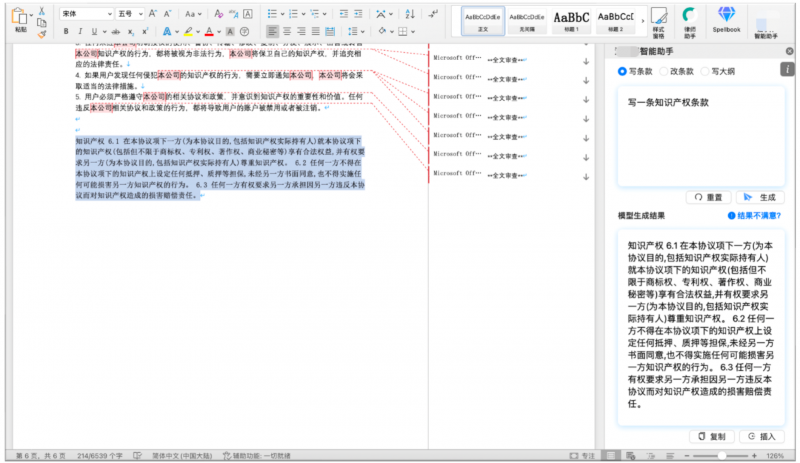Click Focus mode (专注) in status bar
This screenshot has height=463, width=800.
click(x=582, y=455)
